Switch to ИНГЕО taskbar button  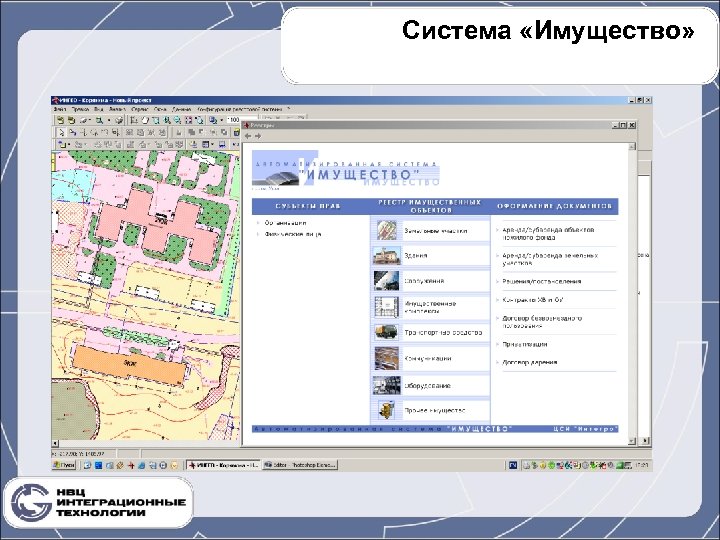[x=223, y=465]
